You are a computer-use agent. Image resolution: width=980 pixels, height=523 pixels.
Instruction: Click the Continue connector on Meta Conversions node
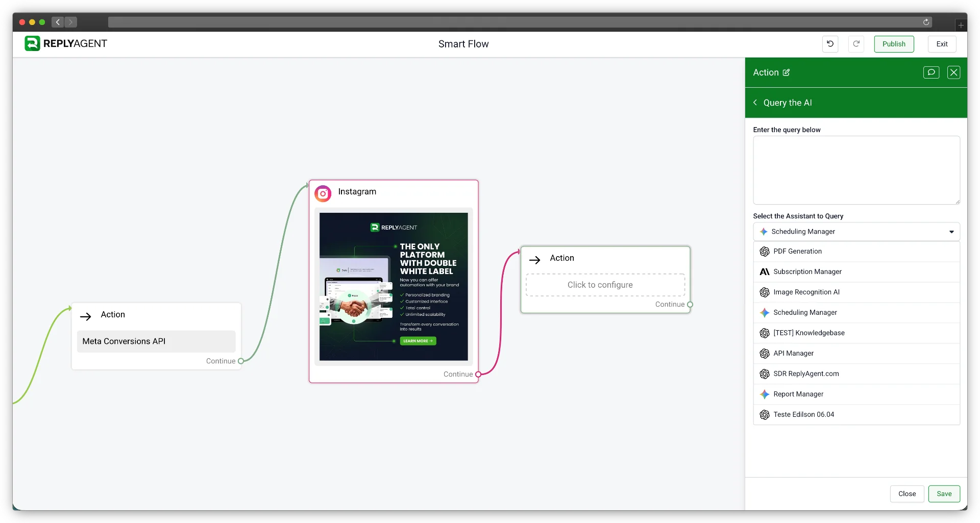pos(241,361)
